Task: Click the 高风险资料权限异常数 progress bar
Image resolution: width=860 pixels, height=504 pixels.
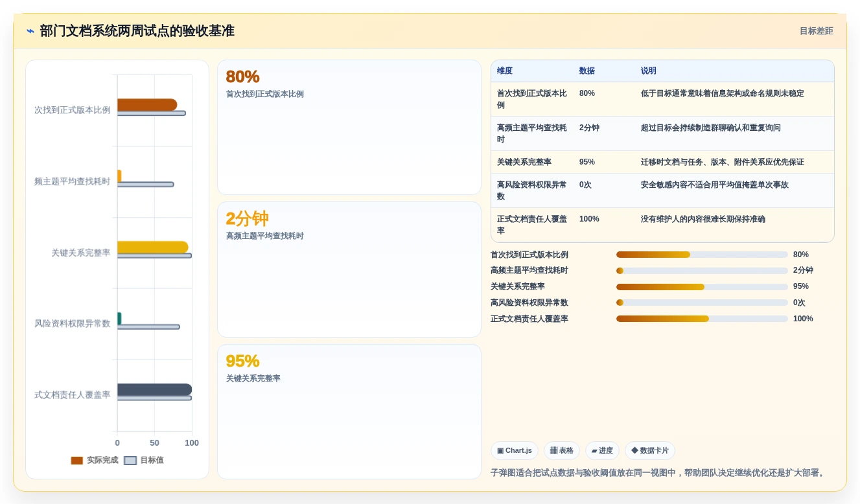Action: (x=702, y=303)
